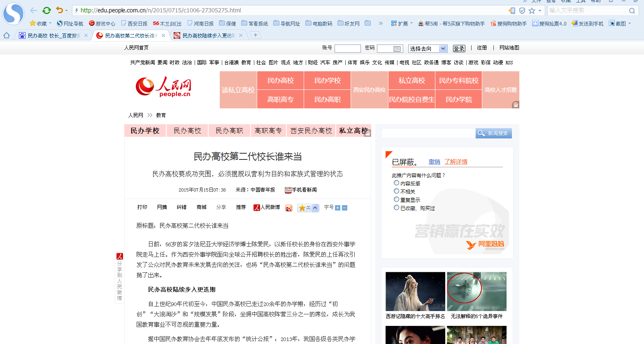
Task: Reload the page with the green refresh icon
Action: pyautogui.click(x=46, y=10)
